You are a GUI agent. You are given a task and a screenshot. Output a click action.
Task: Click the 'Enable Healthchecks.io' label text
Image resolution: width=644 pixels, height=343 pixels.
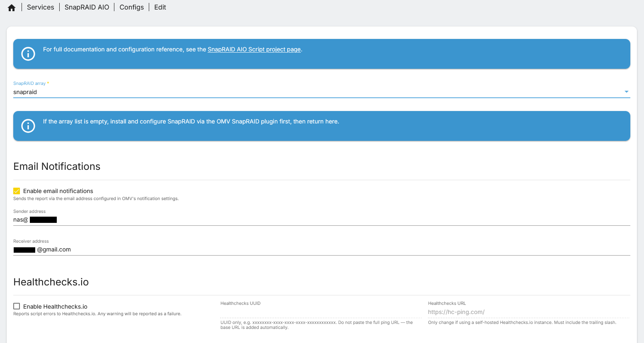click(55, 307)
